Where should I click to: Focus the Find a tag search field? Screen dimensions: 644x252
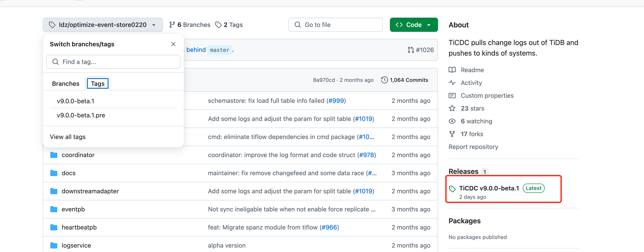coord(113,62)
